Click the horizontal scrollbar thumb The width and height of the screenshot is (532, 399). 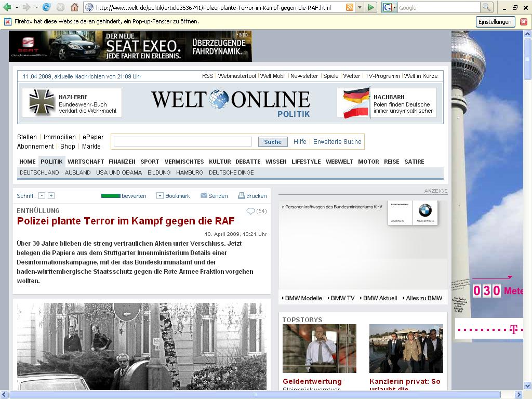255,395
